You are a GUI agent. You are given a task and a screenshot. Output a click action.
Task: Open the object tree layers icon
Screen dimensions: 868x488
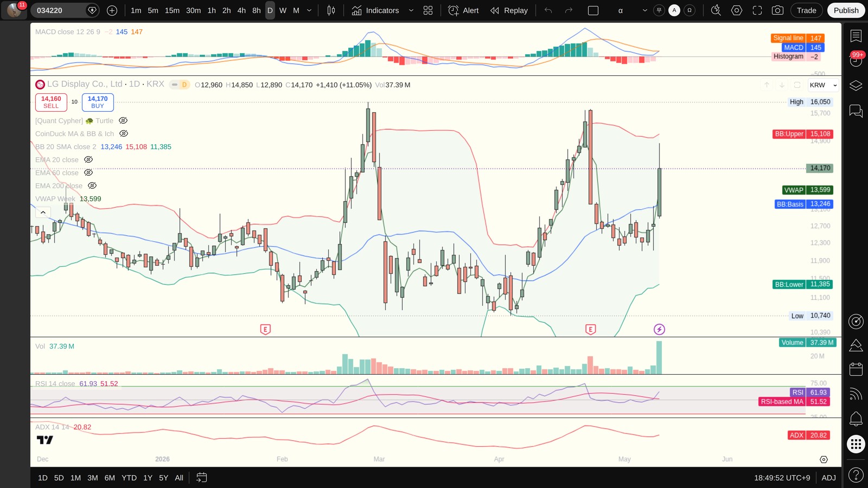pyautogui.click(x=856, y=86)
